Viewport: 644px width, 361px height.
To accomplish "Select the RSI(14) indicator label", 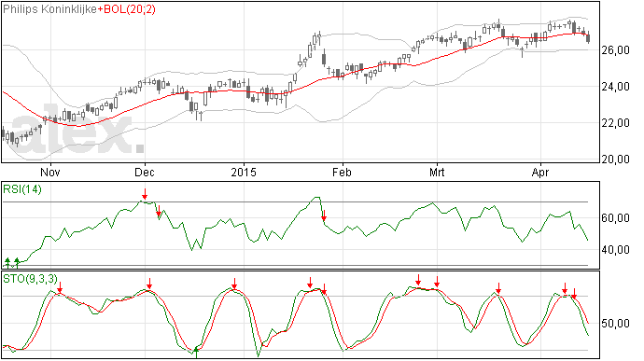I will 22,189.
